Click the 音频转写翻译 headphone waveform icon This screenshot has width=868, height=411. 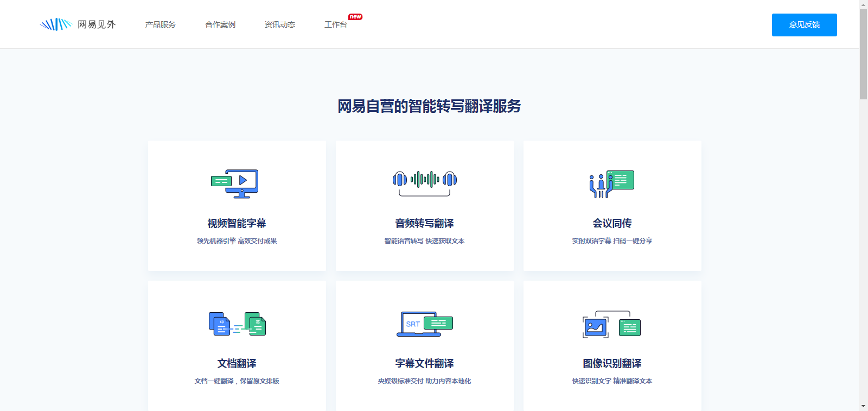(425, 183)
